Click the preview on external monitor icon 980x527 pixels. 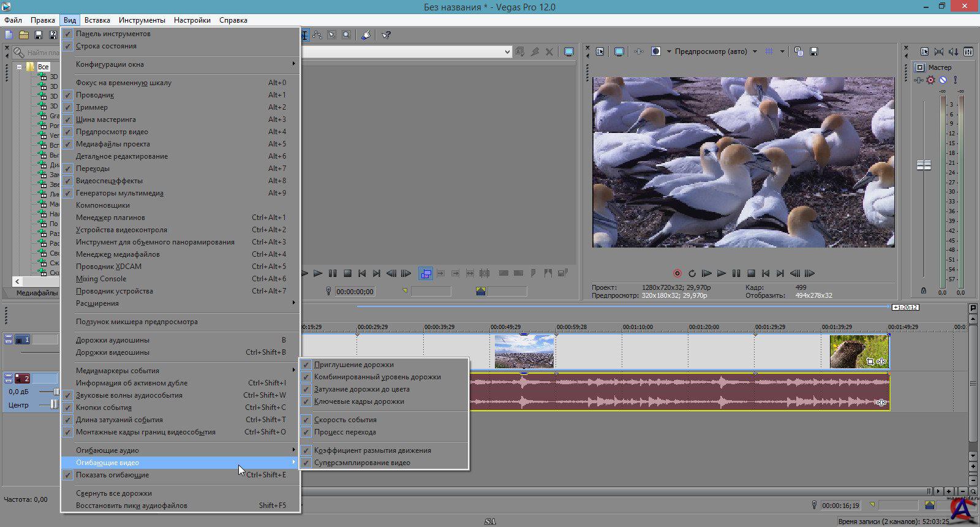(619, 51)
